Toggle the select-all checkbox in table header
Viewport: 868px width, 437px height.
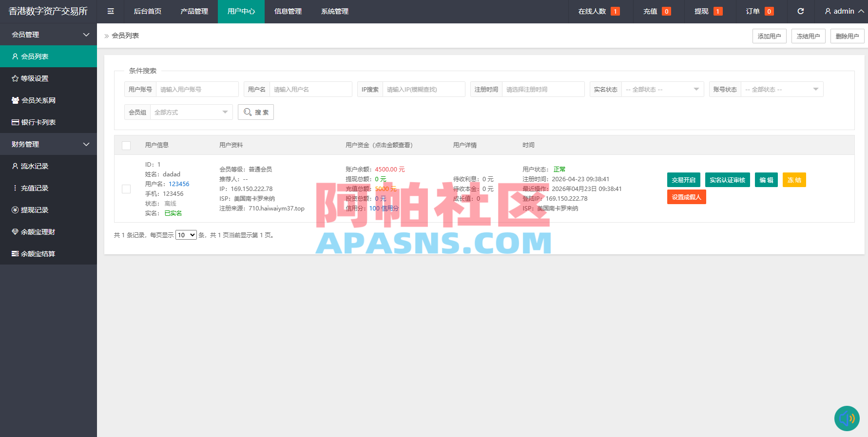pyautogui.click(x=126, y=145)
